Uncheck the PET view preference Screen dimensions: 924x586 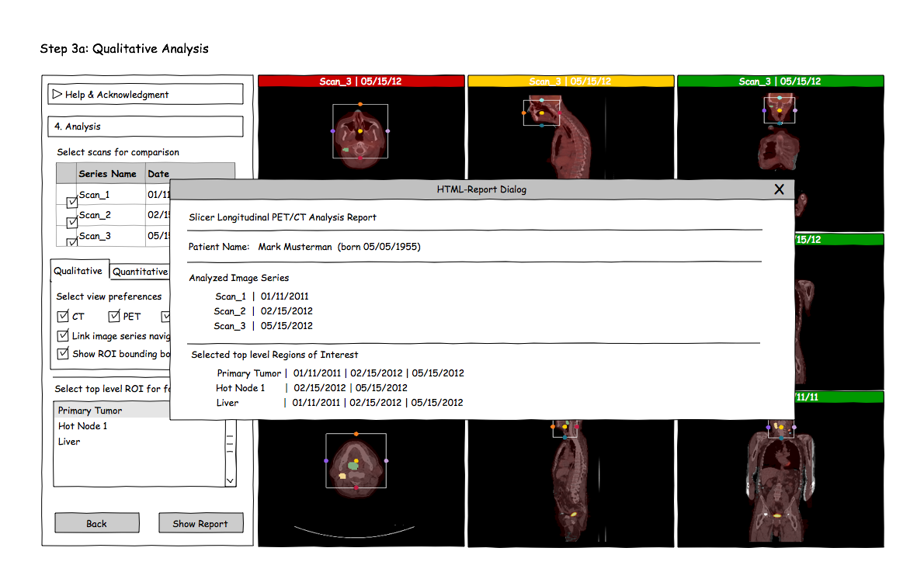pyautogui.click(x=114, y=317)
